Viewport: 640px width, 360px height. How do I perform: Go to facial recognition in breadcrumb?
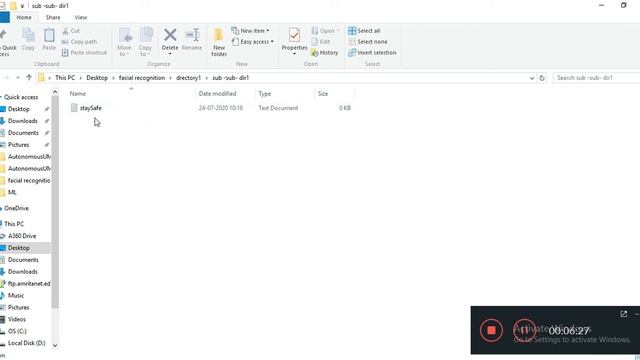142,78
